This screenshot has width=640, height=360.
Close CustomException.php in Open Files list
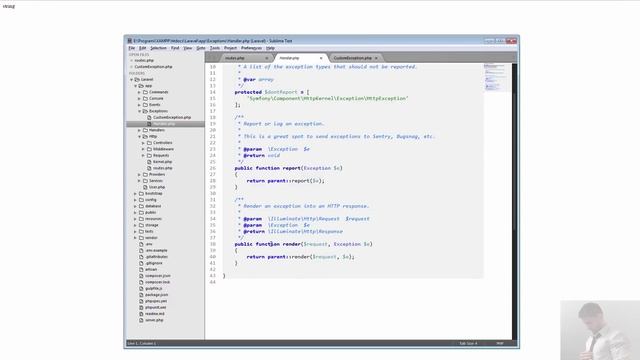(131, 67)
